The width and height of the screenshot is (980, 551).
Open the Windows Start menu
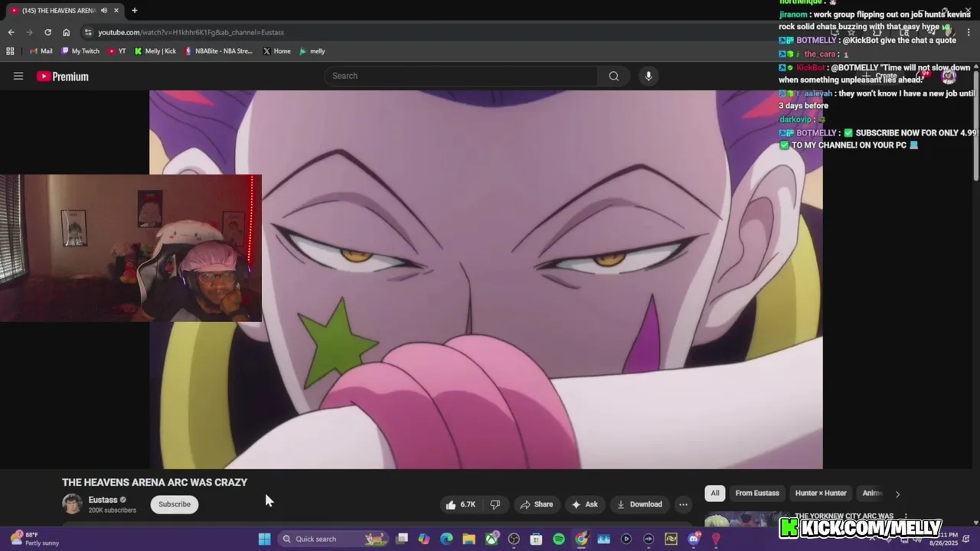coord(264,539)
